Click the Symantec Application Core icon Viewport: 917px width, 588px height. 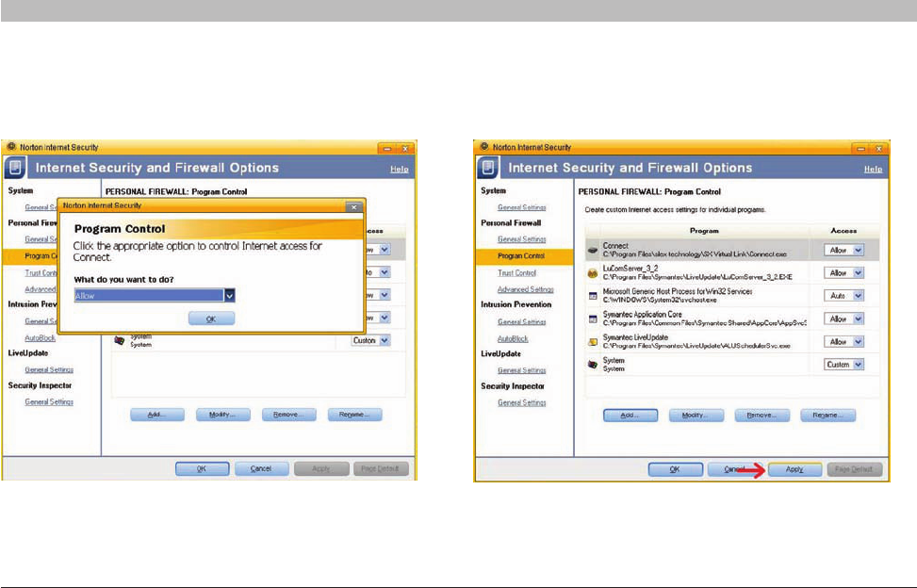click(593, 318)
